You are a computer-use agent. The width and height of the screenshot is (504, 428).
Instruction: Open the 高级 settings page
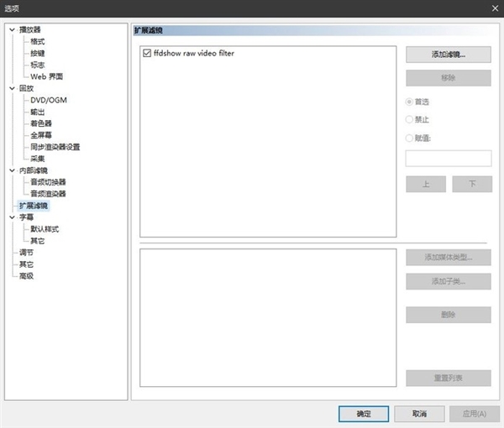click(x=27, y=276)
